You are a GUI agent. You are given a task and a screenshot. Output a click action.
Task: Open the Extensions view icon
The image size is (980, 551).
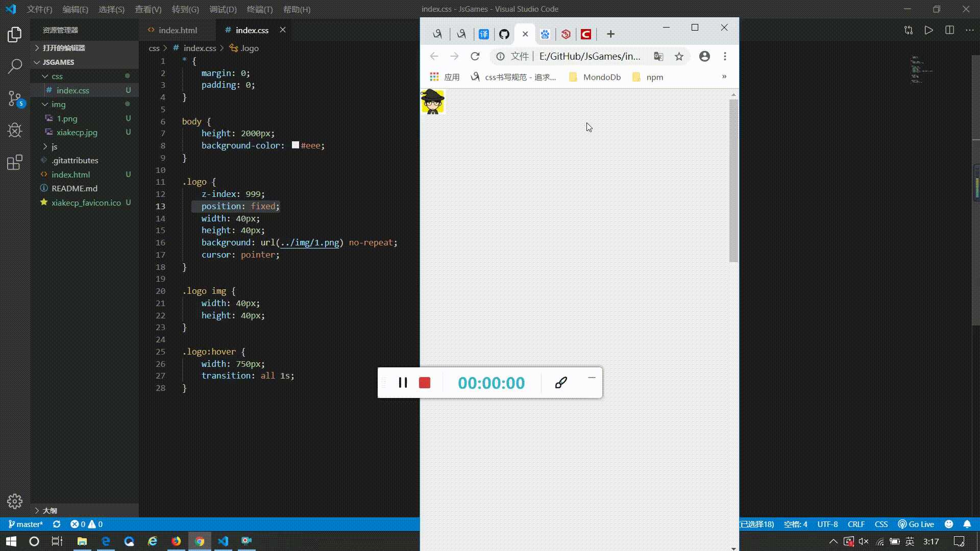pos(15,162)
